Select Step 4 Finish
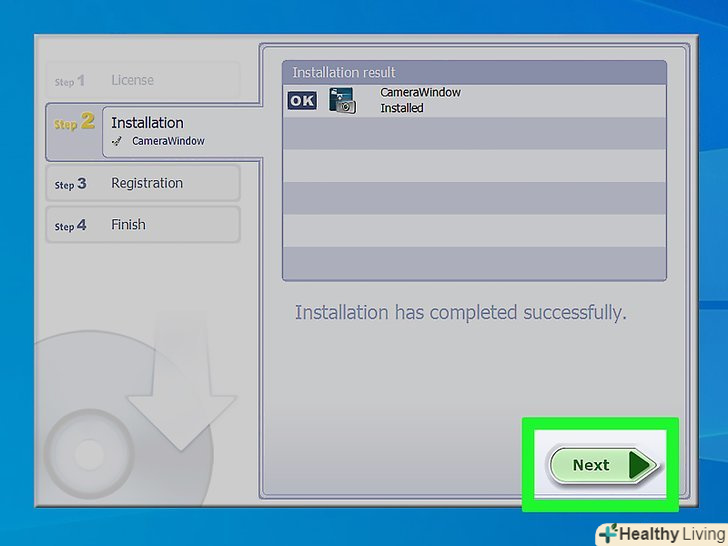The height and width of the screenshot is (546, 728). (143, 225)
